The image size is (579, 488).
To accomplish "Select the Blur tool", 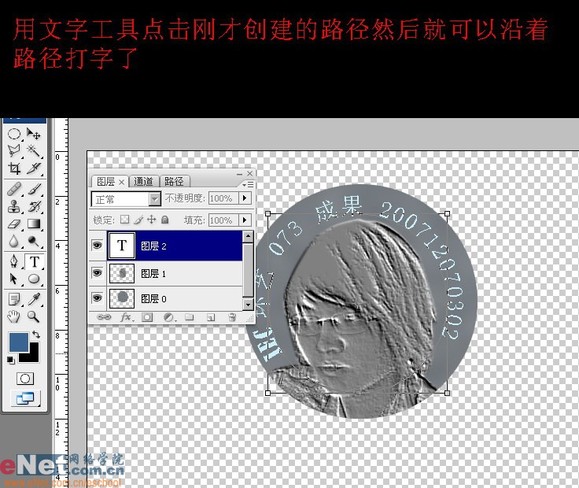I will click(14, 241).
